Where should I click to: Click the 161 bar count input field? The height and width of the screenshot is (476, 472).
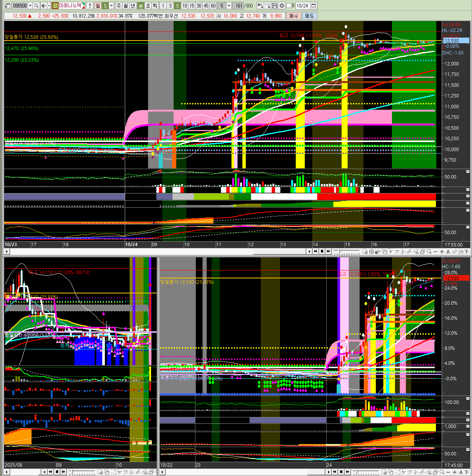(x=238, y=6)
